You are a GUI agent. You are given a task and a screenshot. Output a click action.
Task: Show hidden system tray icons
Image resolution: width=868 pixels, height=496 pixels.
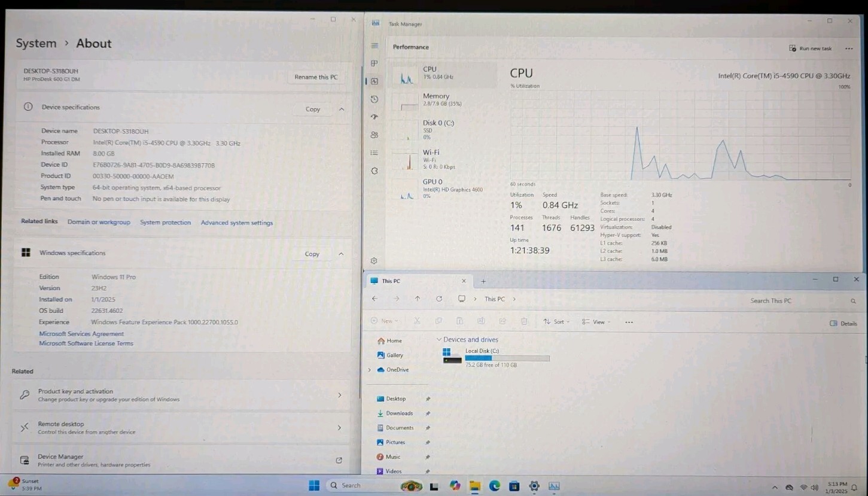click(775, 488)
